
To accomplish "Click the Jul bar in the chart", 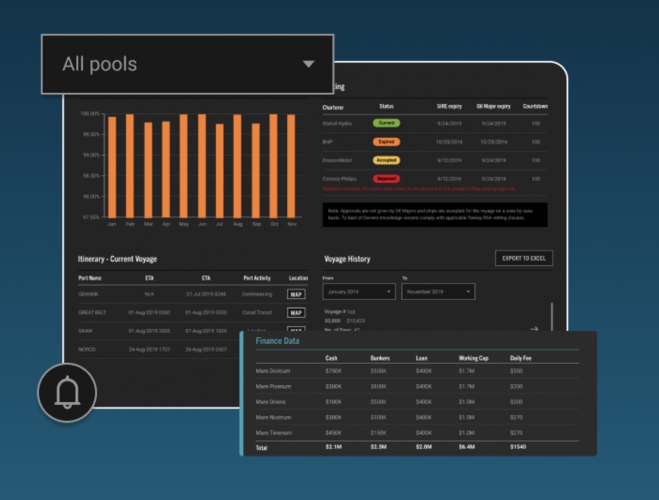I will [x=219, y=170].
